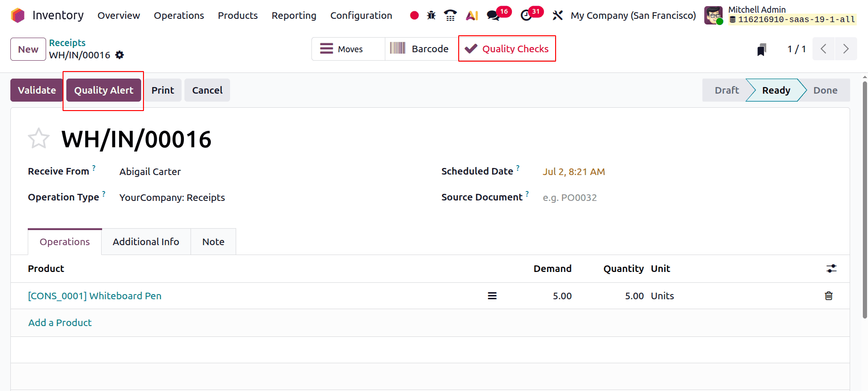
Task: Click the Unit column header
Action: (x=661, y=269)
